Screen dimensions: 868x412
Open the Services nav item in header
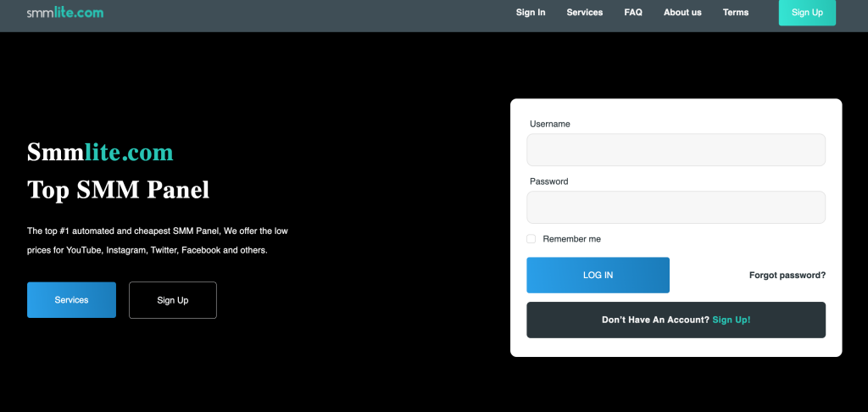pyautogui.click(x=585, y=12)
